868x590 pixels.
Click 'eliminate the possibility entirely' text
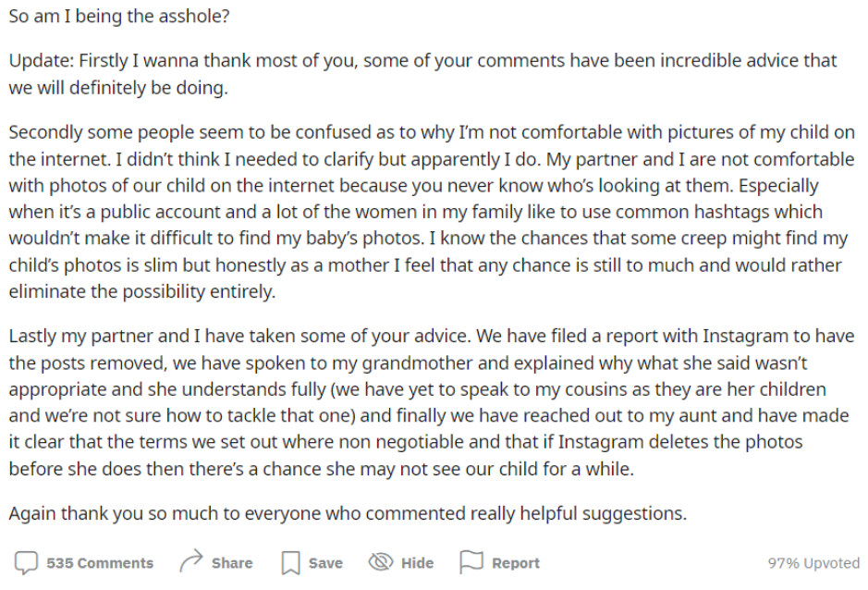(x=141, y=291)
